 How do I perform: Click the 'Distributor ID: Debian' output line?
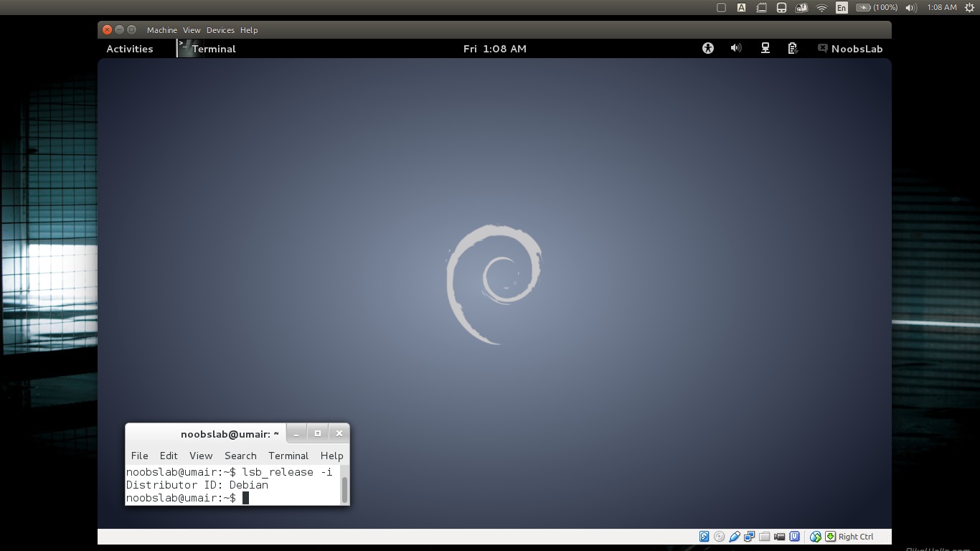(x=197, y=485)
